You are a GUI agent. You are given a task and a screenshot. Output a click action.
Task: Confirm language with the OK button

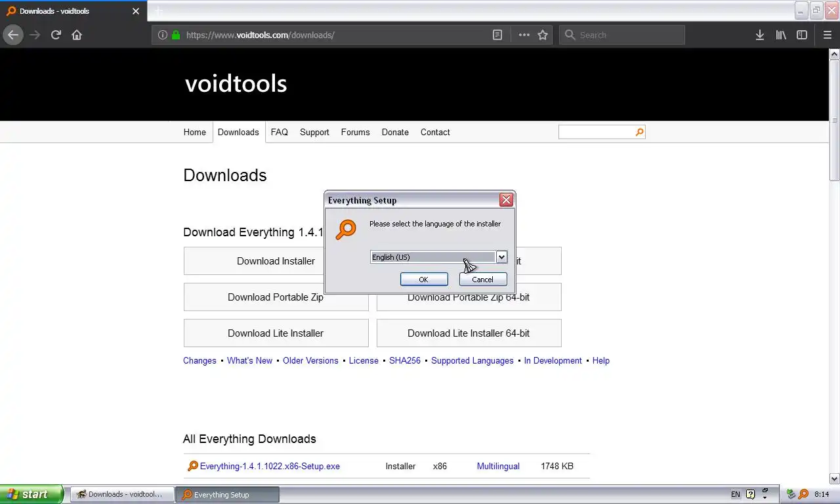tap(424, 280)
